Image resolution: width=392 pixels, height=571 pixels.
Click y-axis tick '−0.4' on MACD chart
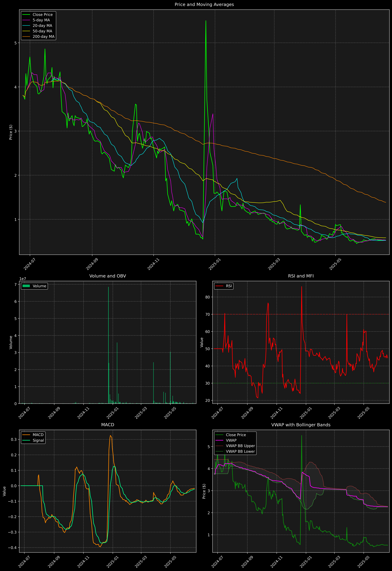13,548
